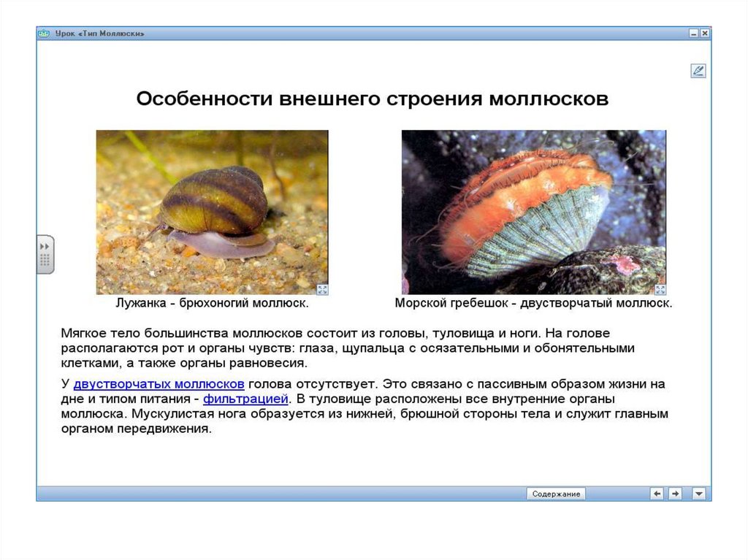This screenshot has width=748, height=560.
Task: Enlarge the Лужанка snail photo
Action: coord(322,289)
